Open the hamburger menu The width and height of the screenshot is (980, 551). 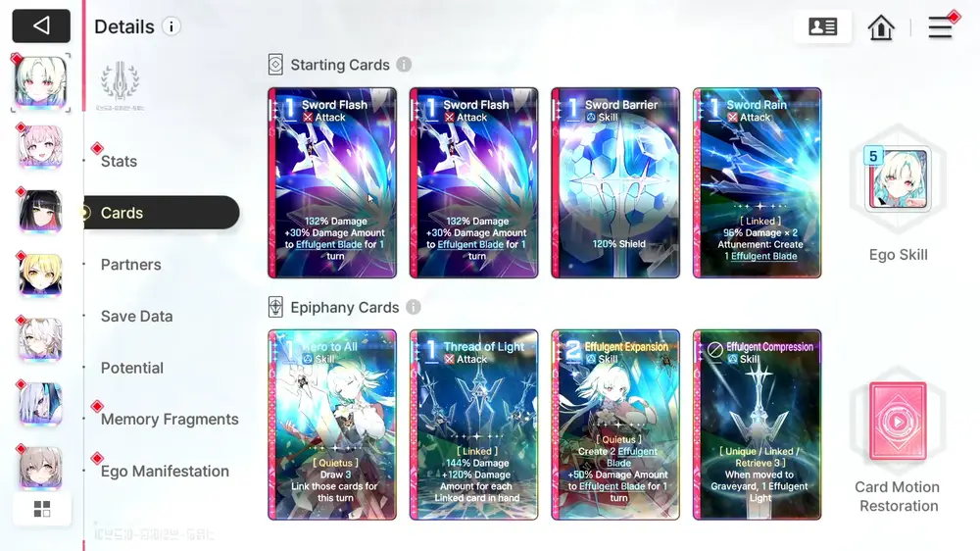(940, 26)
